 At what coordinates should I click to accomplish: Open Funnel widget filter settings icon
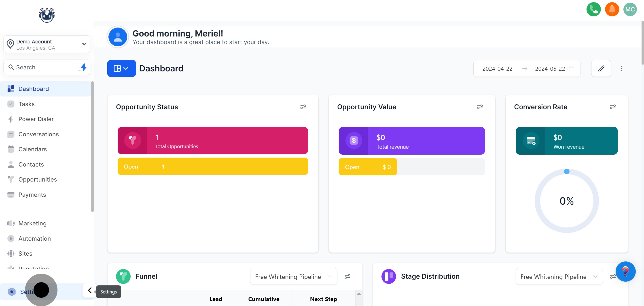(x=347, y=276)
